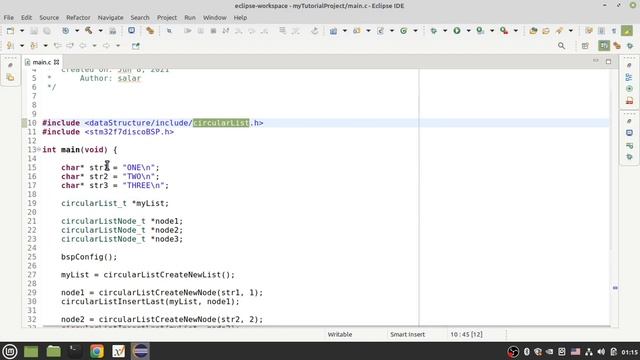Open the Refactor menu

[78, 18]
